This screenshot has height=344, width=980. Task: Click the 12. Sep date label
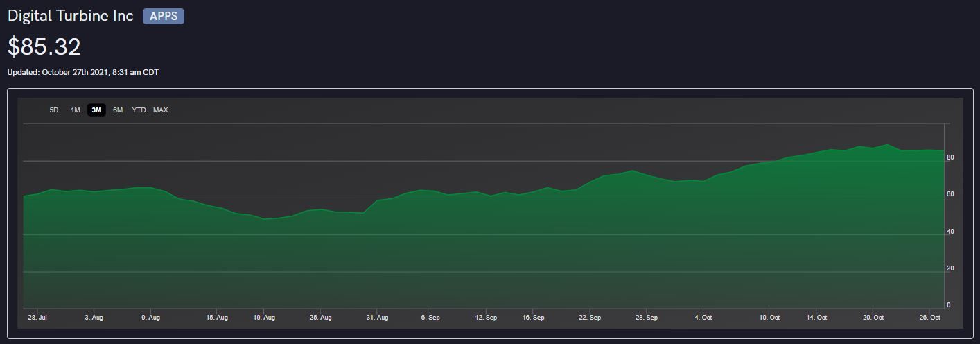pyautogui.click(x=486, y=318)
